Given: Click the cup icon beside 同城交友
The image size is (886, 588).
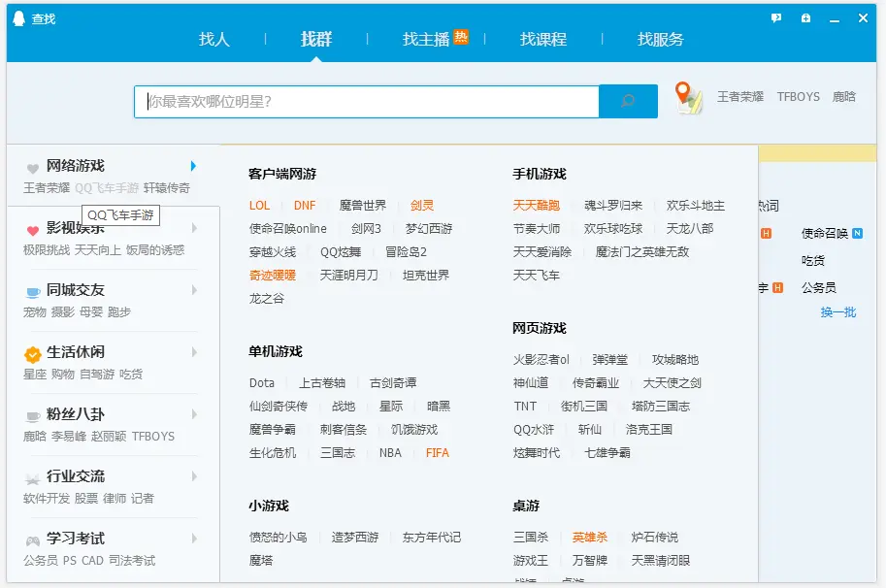Looking at the screenshot, I should [x=33, y=292].
